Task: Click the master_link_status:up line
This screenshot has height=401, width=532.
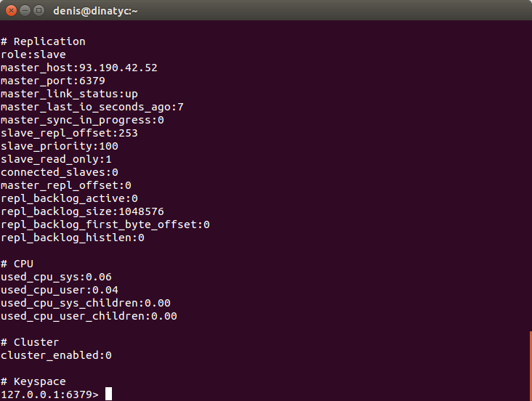Action: [x=69, y=94]
